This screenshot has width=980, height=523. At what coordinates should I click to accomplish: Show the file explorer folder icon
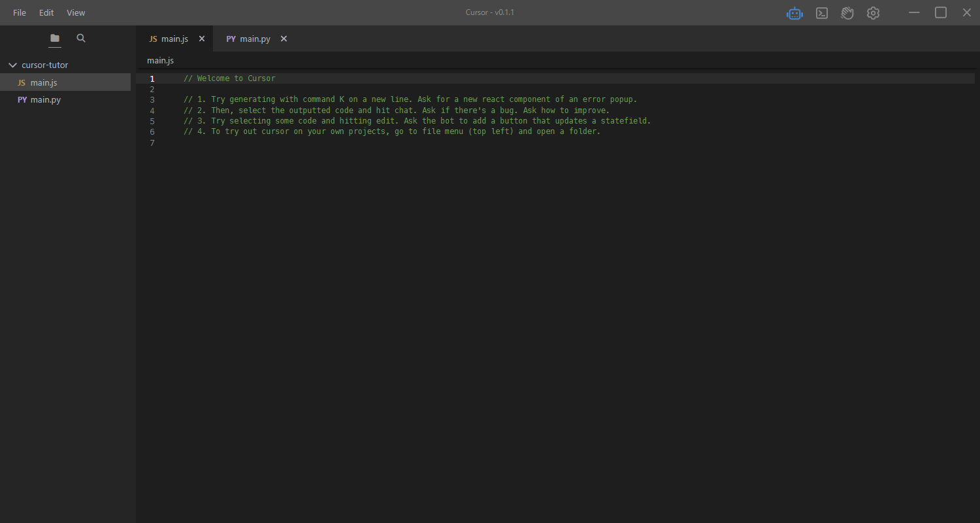(55, 38)
